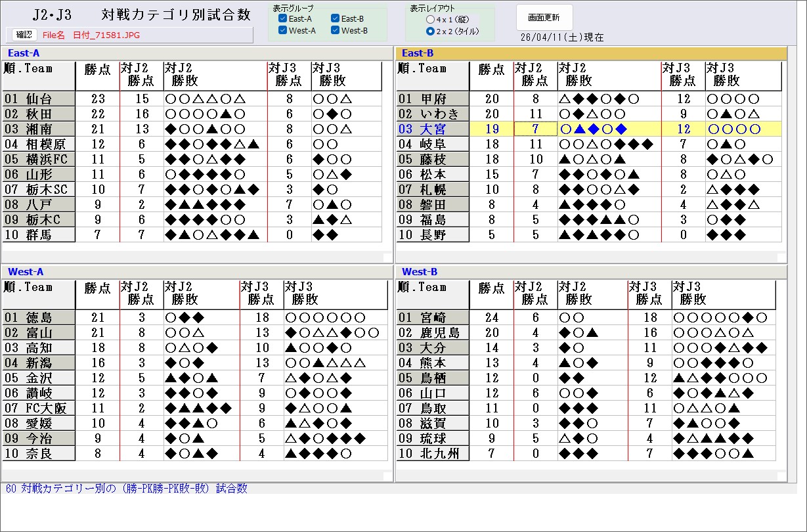Uncheck the East-B display group
The image size is (807, 532).
pyautogui.click(x=336, y=19)
